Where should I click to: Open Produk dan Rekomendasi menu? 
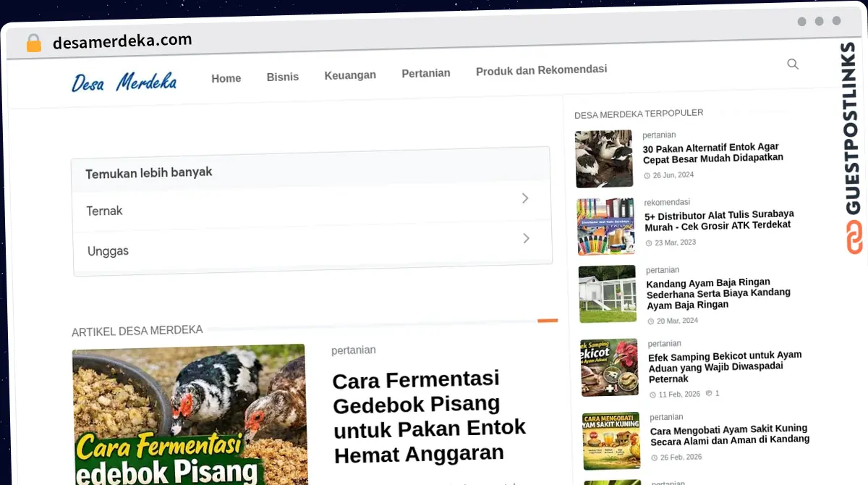[541, 70]
